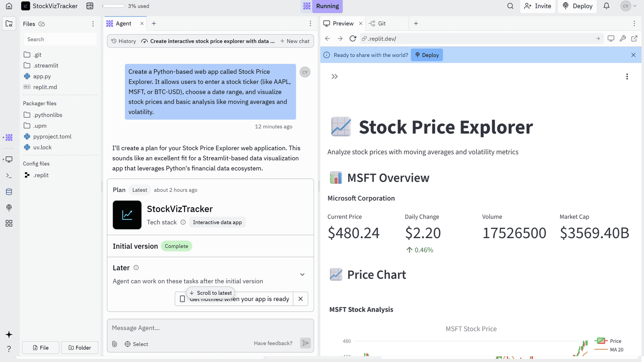
Task: Expand the Streamlit sidebar chevrons
Action: pos(334,77)
